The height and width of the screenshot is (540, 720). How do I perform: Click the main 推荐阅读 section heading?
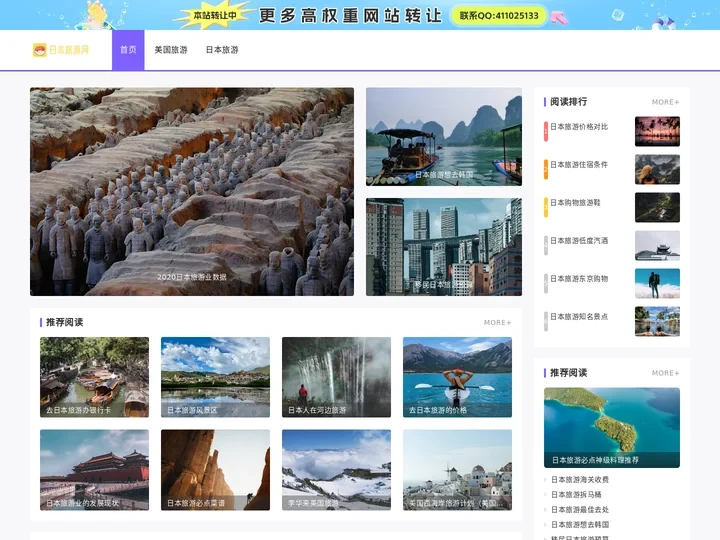[65, 322]
